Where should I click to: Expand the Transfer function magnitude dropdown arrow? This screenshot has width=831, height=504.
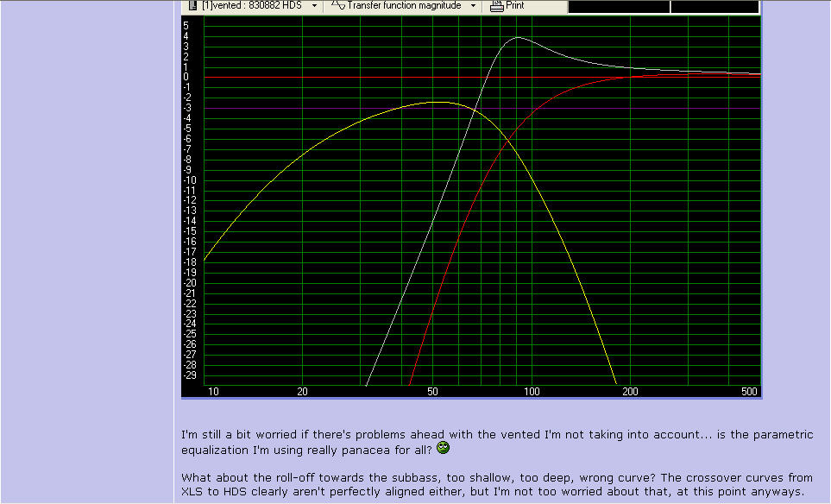[473, 6]
